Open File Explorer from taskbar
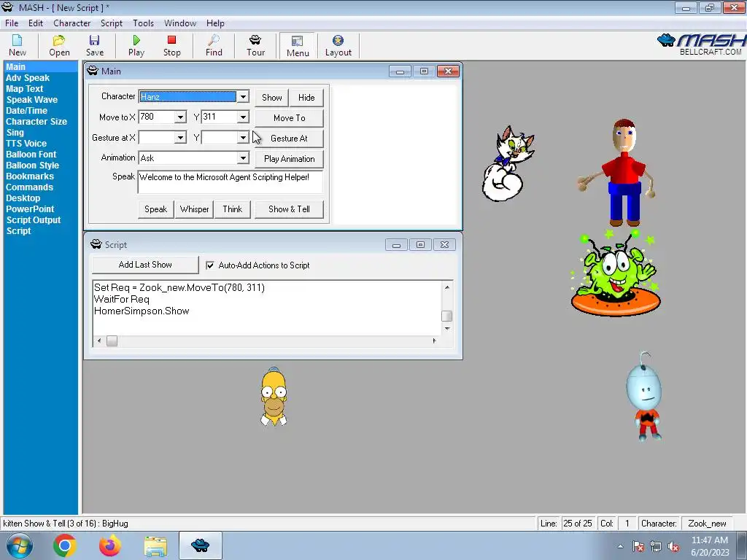The height and width of the screenshot is (560, 747). 155,545
